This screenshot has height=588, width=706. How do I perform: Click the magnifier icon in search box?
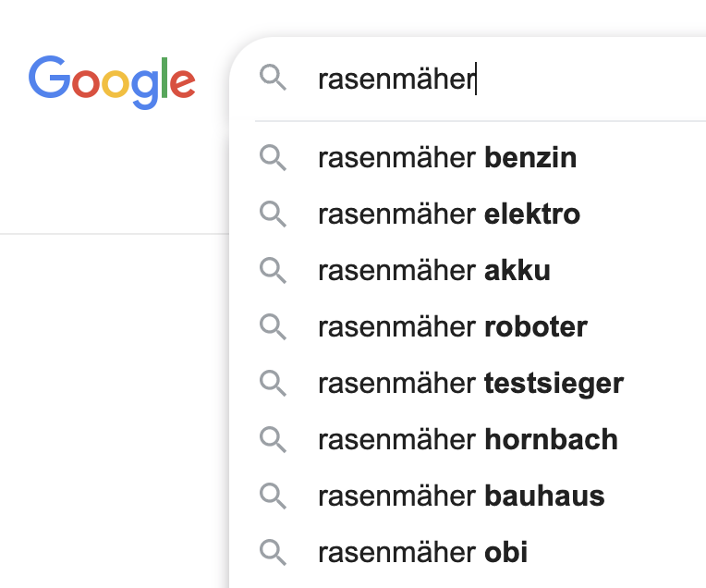coord(273,80)
